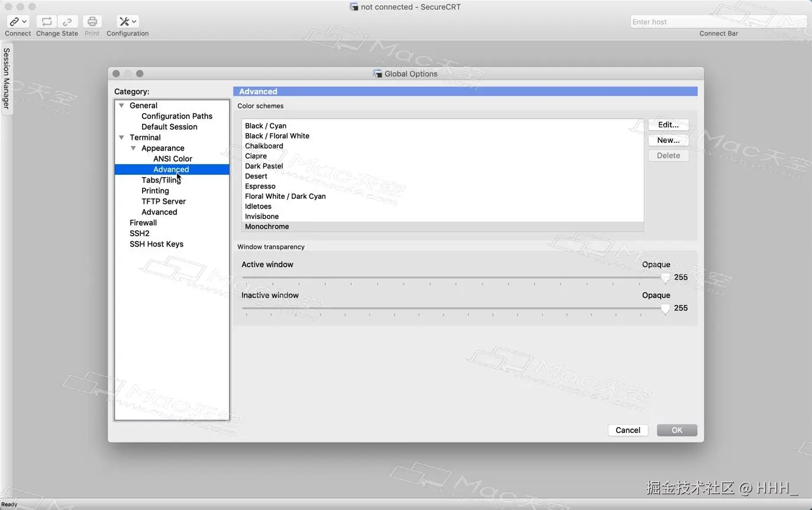
Task: Select Tabs/Tiling category
Action: click(x=161, y=180)
